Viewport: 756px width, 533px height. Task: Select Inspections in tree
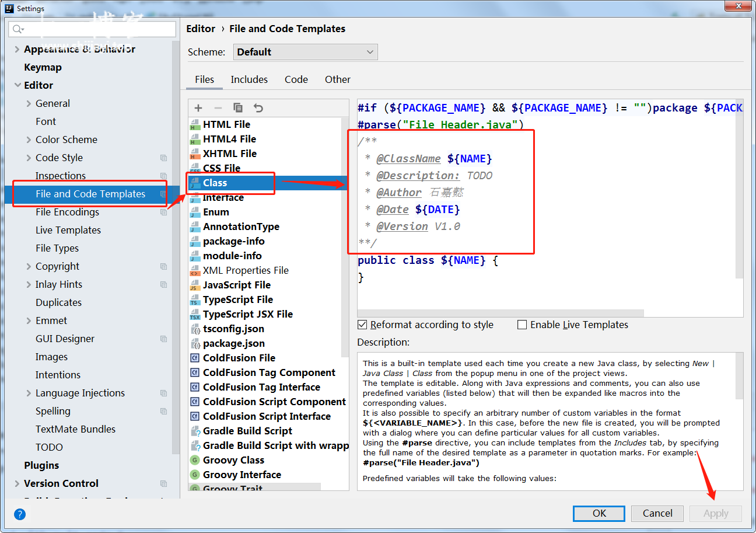(61, 176)
